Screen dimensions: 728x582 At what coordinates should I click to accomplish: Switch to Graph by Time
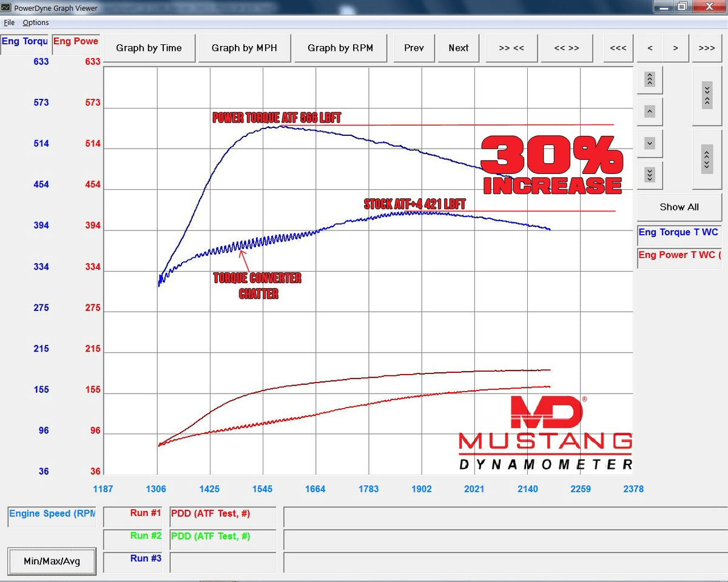149,48
